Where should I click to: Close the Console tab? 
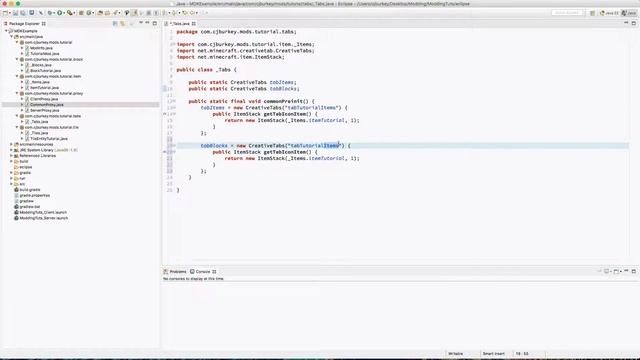(214, 271)
